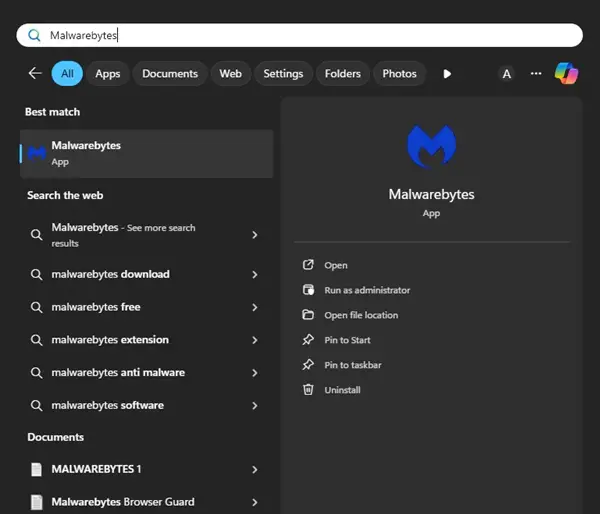Click the magnifier icon beside malwarebytes anti malware
Screen dimensions: 600x514
[x=36, y=372]
